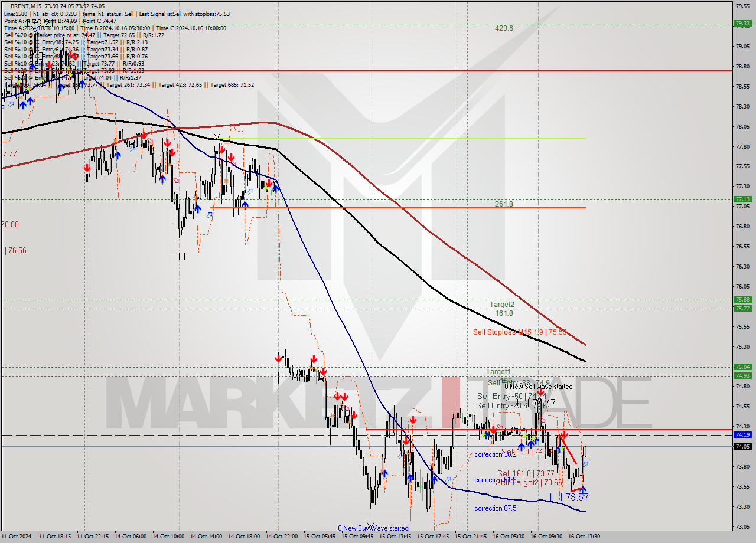Click the 79.55 price axis value
The width and height of the screenshot is (756, 543).
coord(742,6)
